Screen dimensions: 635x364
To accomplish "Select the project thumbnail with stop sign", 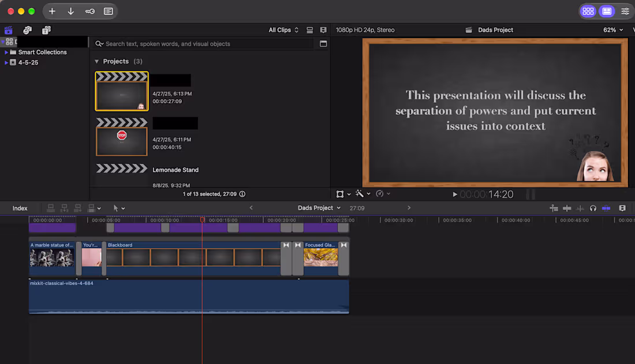I will (x=122, y=137).
